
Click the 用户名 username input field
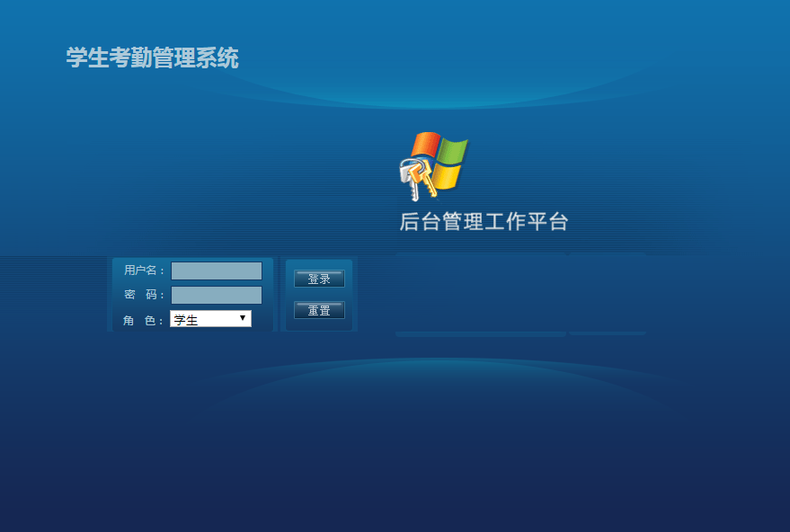[x=217, y=270]
